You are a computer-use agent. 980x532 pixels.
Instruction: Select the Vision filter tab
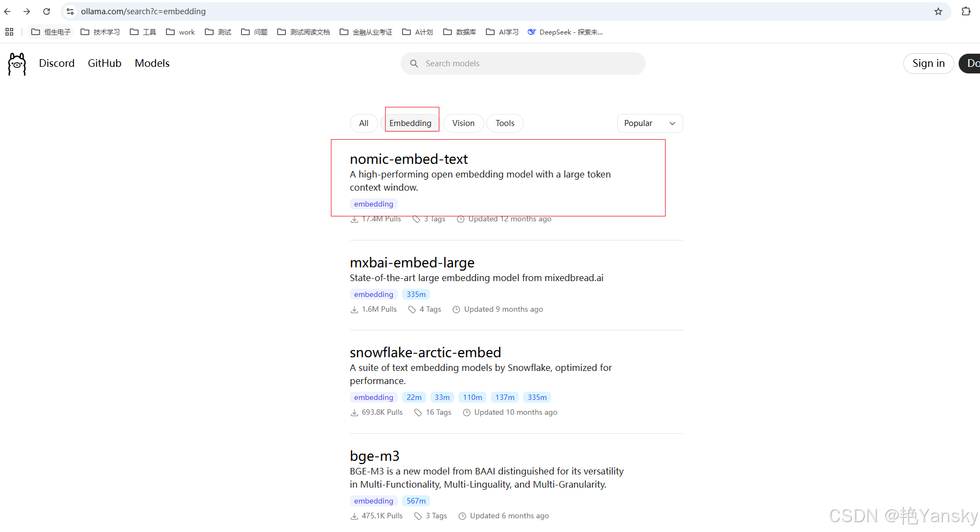[x=463, y=123]
